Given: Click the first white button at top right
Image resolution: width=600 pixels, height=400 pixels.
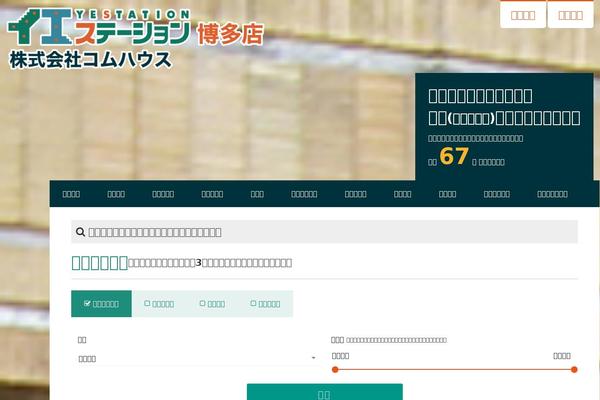Looking at the screenshot, I should [523, 15].
